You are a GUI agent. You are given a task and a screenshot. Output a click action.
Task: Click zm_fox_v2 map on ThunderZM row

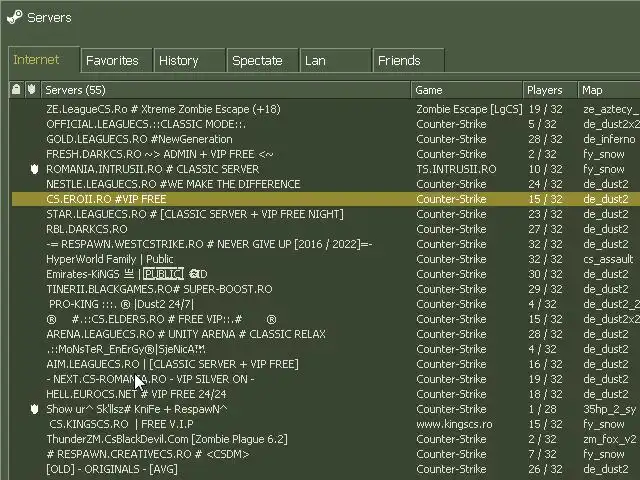point(610,439)
